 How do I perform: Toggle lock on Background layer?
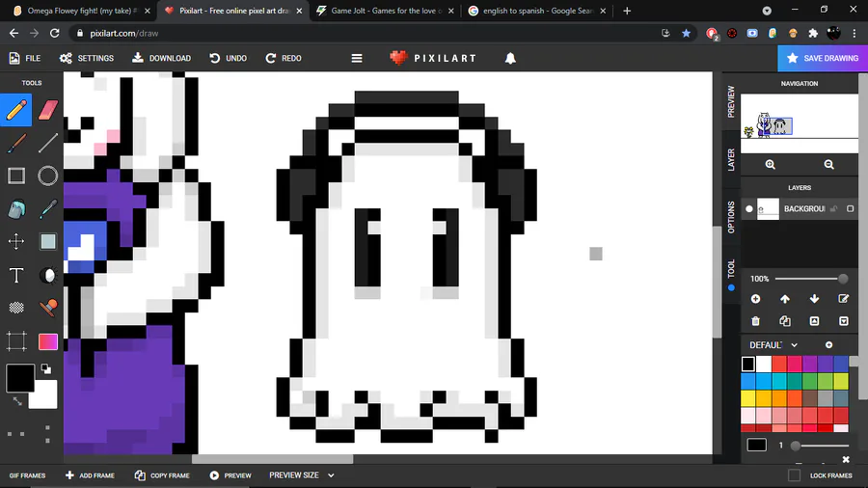pos(833,208)
